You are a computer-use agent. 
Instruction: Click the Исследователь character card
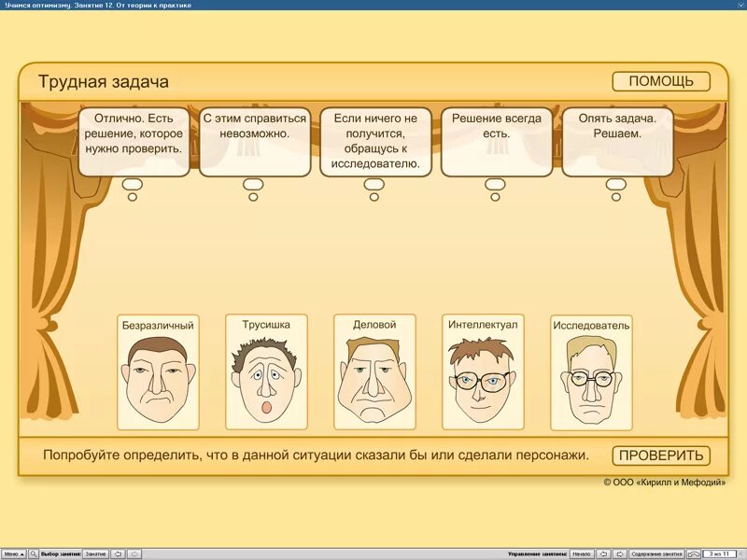point(591,372)
